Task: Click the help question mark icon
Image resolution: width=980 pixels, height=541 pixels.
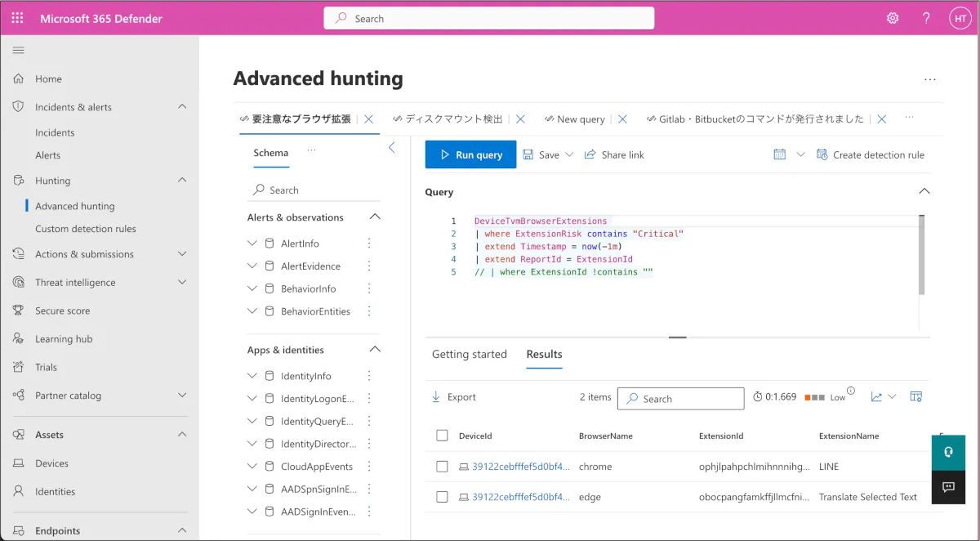Action: pyautogui.click(x=925, y=18)
